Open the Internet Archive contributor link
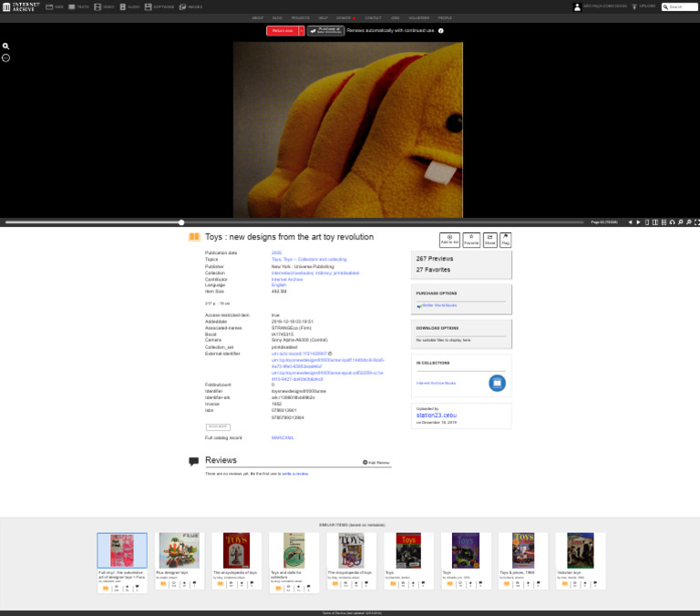Screen dimensions: 700x616 (287, 280)
